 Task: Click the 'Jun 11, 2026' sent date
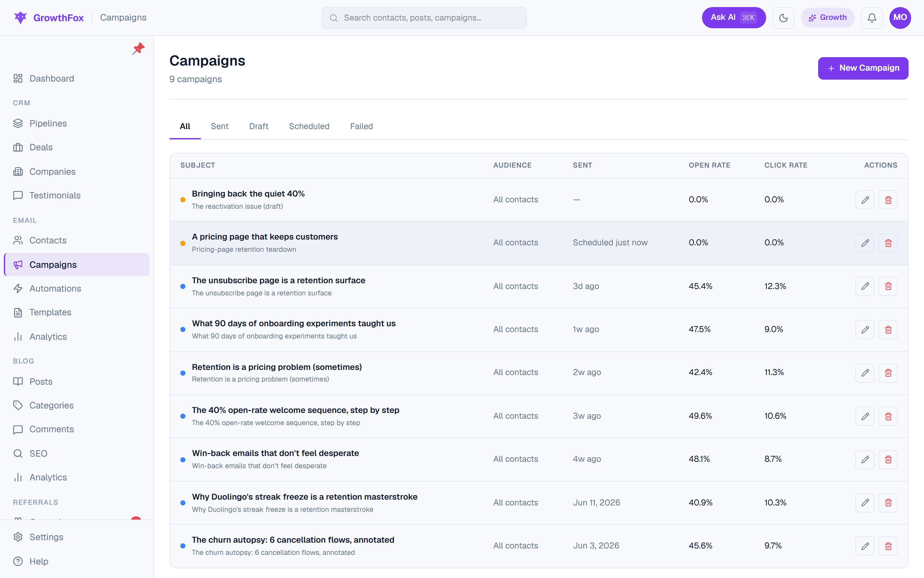click(596, 502)
